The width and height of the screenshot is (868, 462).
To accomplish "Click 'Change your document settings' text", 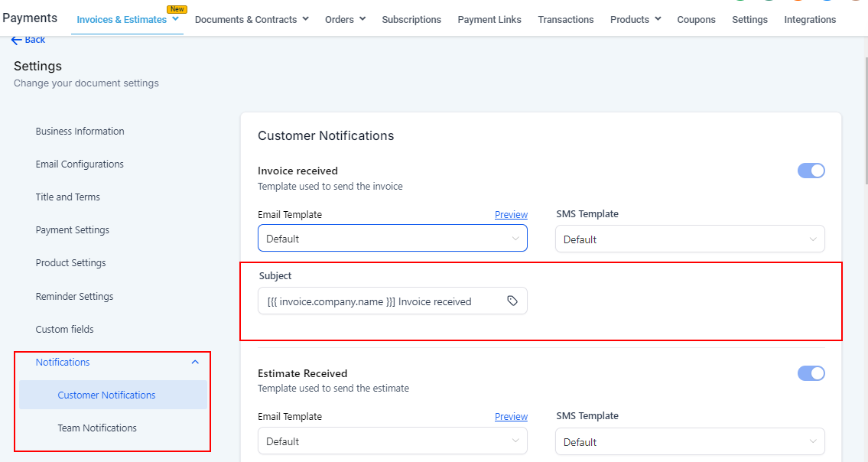I will click(86, 83).
